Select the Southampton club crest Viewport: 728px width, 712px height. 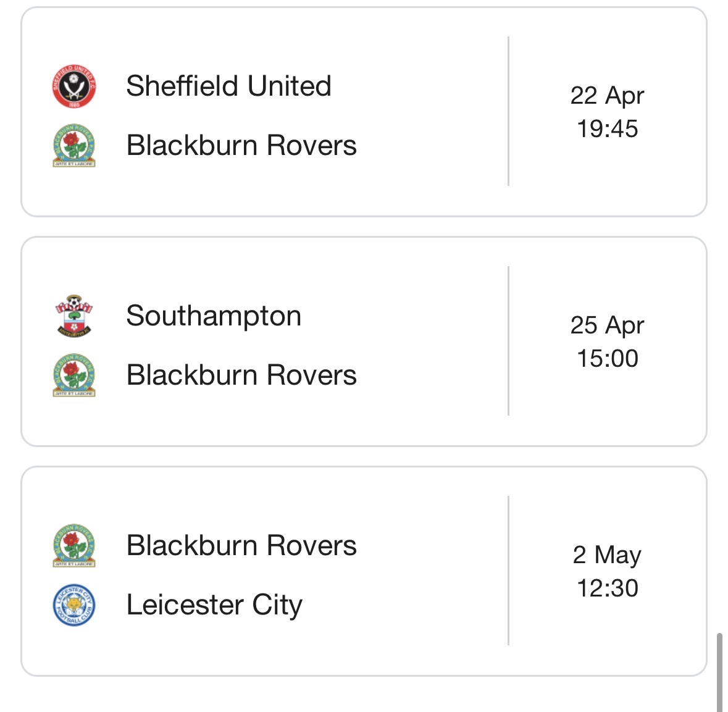coord(74,316)
